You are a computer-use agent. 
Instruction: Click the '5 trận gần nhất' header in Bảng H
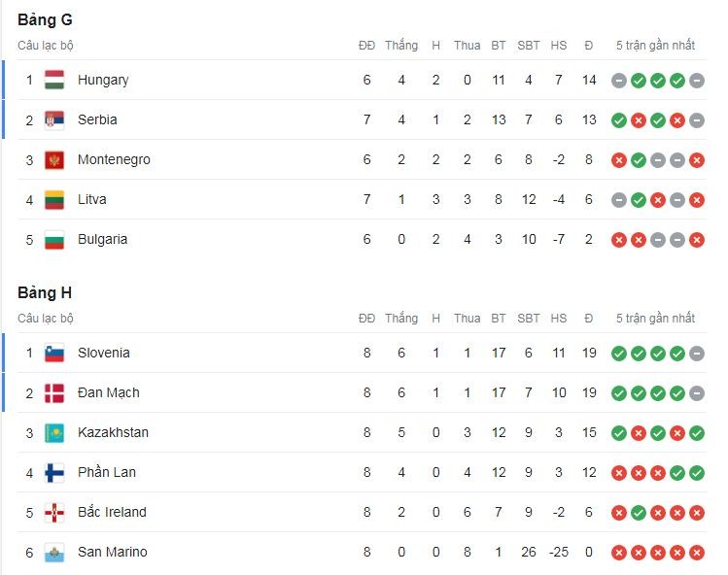click(x=655, y=318)
